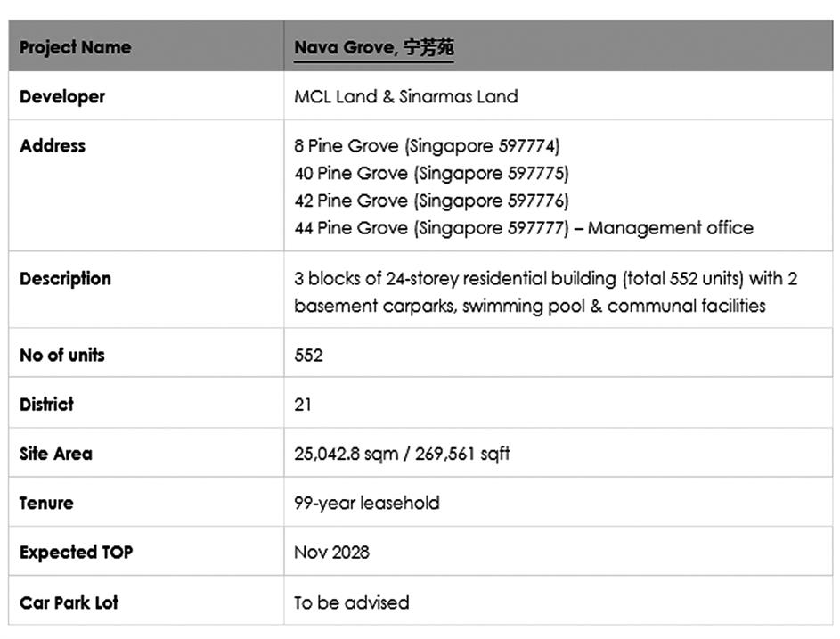Select MCL Land & Sinarmas Land text
840x639 pixels.
405,96
